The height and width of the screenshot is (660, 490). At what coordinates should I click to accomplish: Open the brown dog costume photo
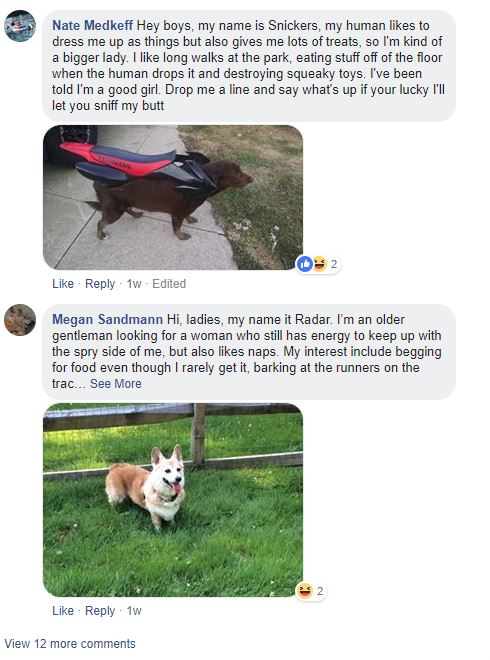(x=173, y=197)
